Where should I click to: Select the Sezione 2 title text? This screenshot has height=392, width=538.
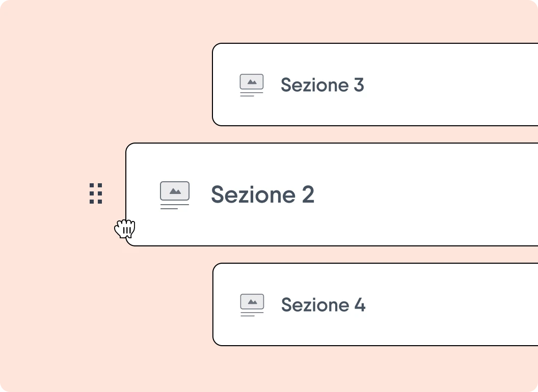coord(262,194)
